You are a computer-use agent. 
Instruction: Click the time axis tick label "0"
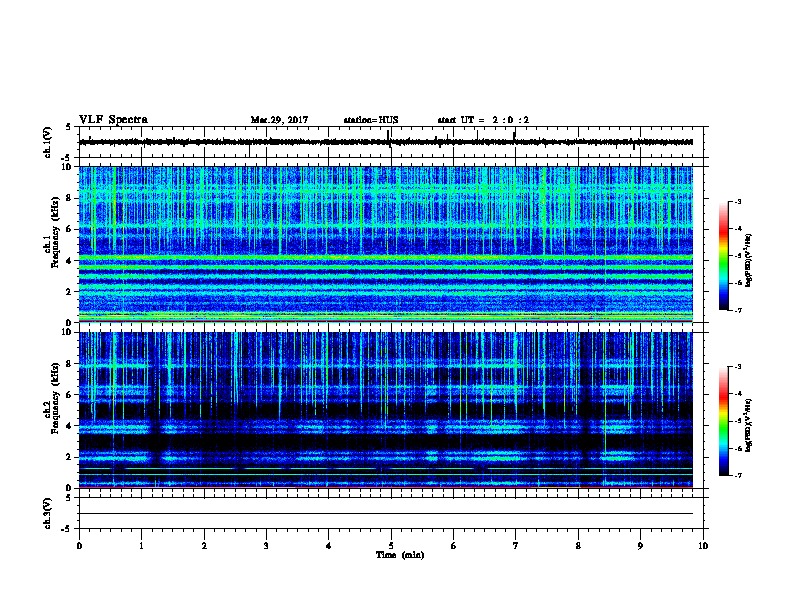pos(79,546)
